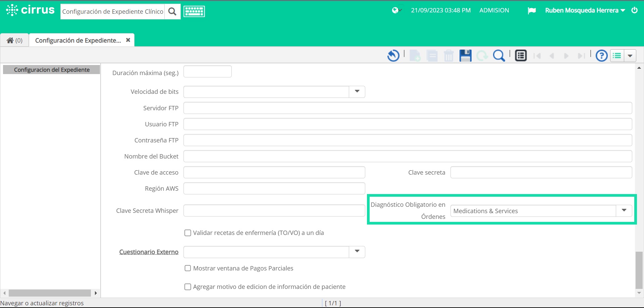This screenshot has width=644, height=308.
Task: Open the Cuestionario Externo dropdown
Action: point(357,252)
